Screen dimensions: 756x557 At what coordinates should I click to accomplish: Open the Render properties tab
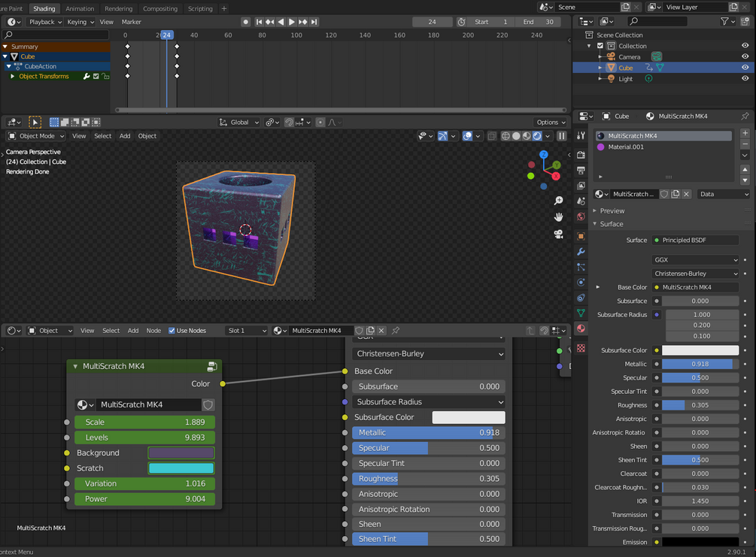[581, 155]
